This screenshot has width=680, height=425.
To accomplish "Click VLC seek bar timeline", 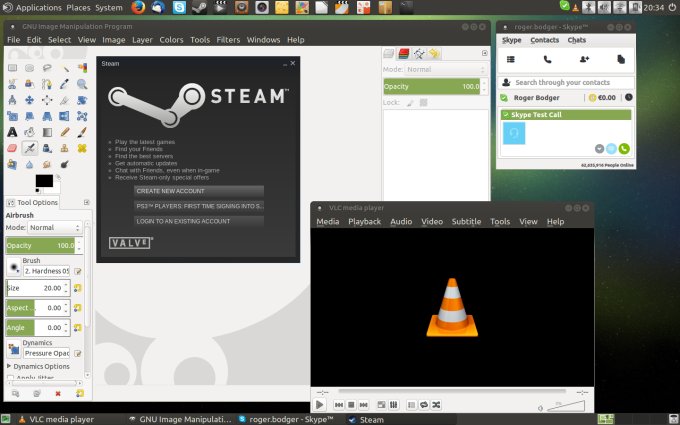I will tap(452, 391).
